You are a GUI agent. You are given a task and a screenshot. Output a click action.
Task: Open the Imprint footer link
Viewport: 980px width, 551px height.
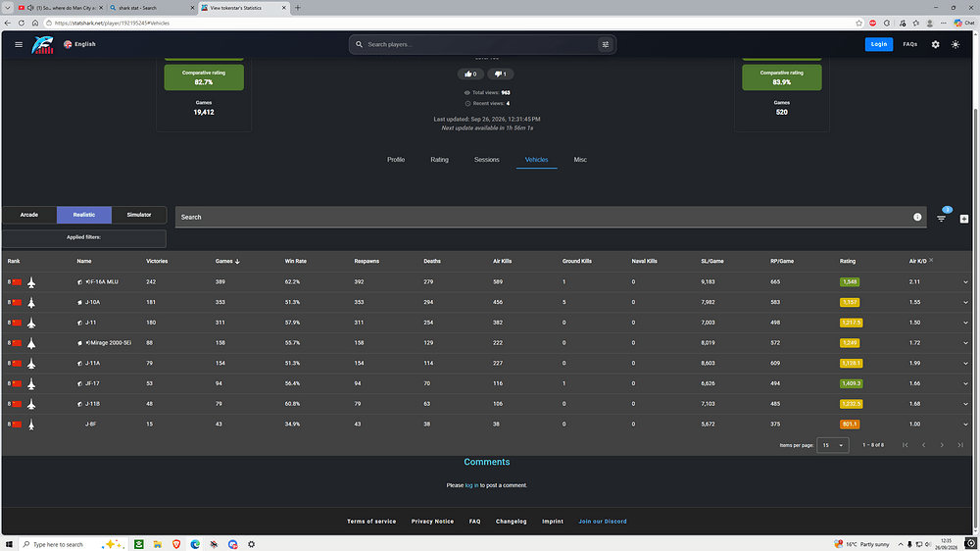click(x=553, y=521)
